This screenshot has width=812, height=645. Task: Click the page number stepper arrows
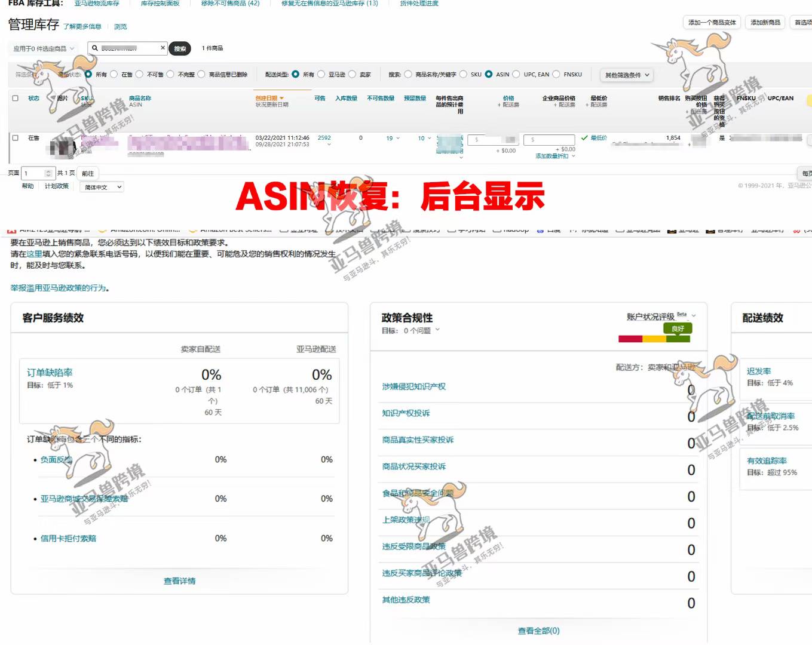click(x=48, y=173)
